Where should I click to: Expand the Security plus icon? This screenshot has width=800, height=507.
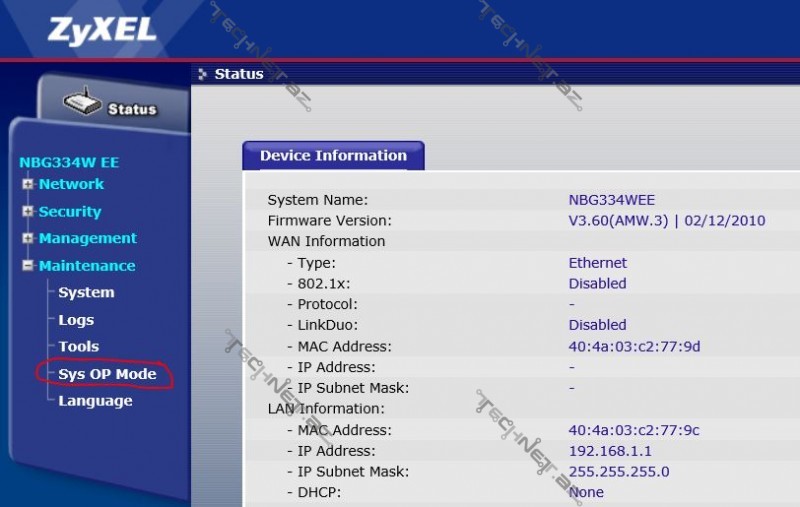click(28, 211)
